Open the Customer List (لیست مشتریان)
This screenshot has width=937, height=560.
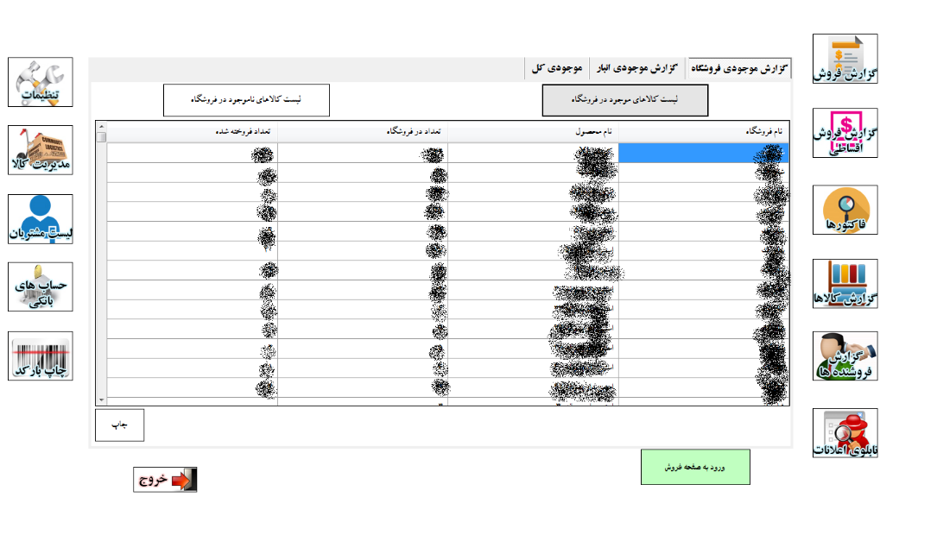click(41, 219)
